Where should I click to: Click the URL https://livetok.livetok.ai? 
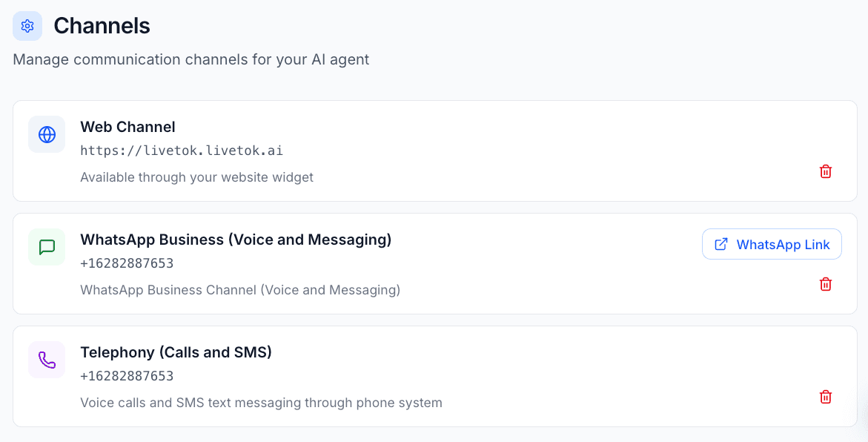pos(182,150)
